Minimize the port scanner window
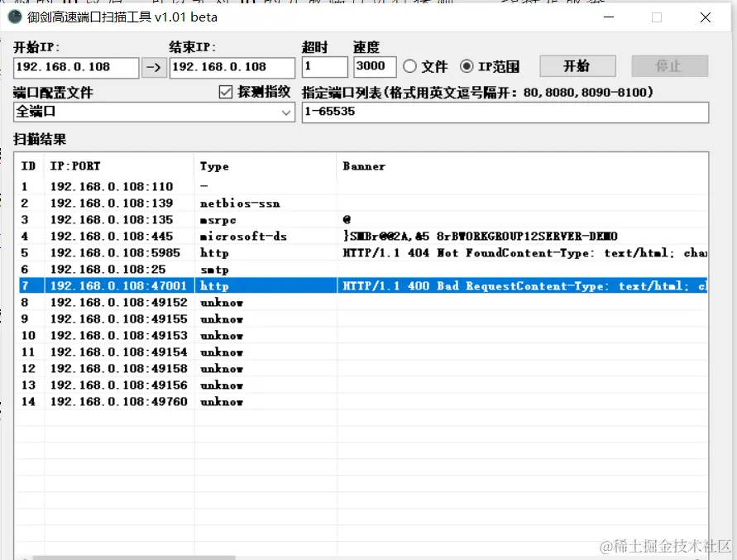The image size is (737, 560). (609, 17)
